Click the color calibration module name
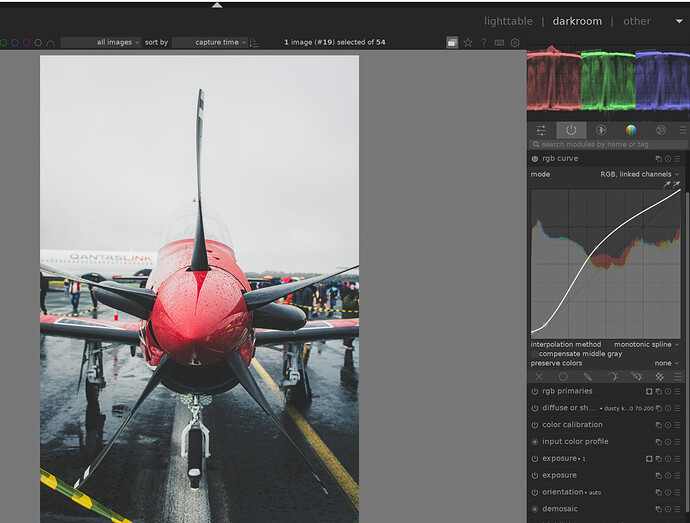This screenshot has width=690, height=523. [x=572, y=425]
